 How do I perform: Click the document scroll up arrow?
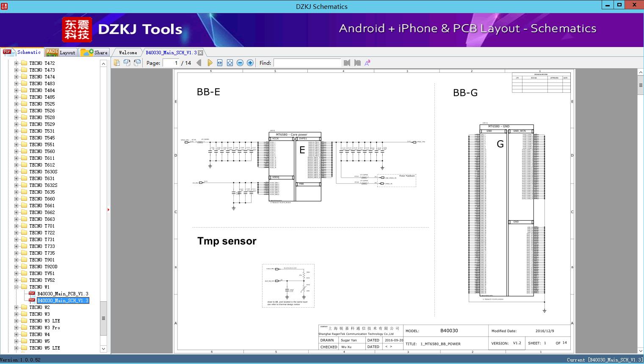tap(641, 72)
